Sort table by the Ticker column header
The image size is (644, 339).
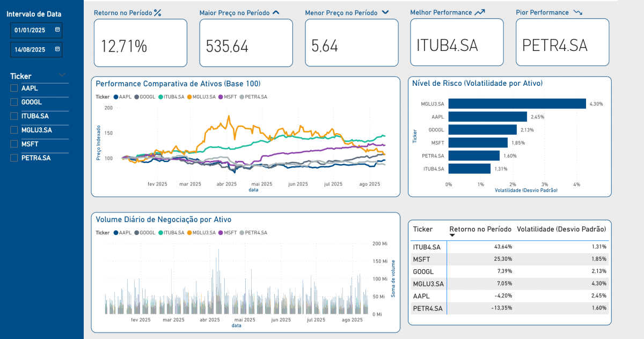[x=423, y=229]
